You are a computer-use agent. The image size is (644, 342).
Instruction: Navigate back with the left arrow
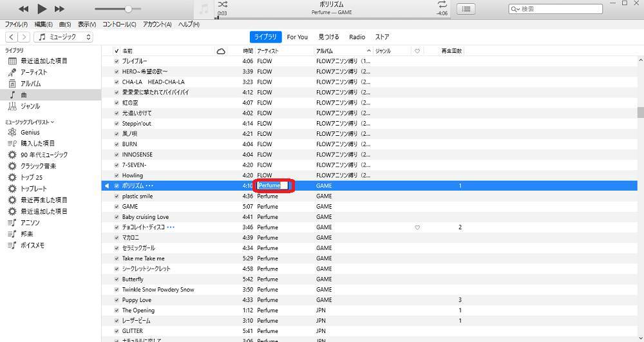click(12, 37)
